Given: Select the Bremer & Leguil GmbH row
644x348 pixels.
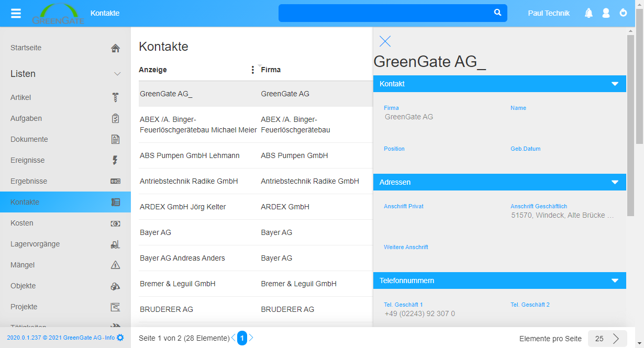Looking at the screenshot, I should click(256, 284).
